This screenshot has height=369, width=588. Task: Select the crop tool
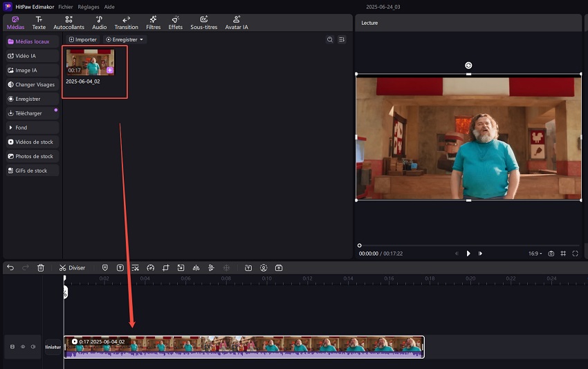(x=165, y=268)
